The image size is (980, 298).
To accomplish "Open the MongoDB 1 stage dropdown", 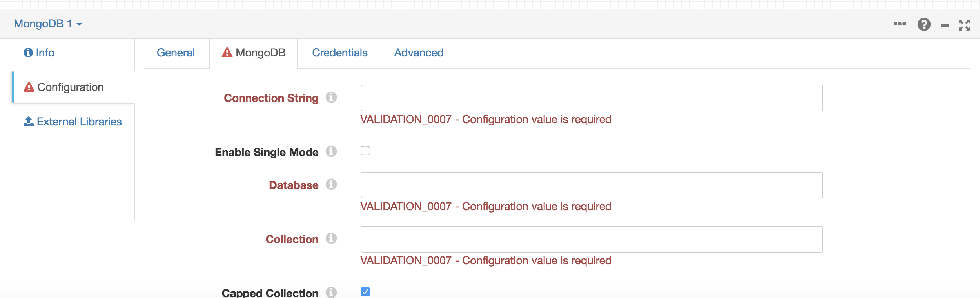I will point(48,24).
